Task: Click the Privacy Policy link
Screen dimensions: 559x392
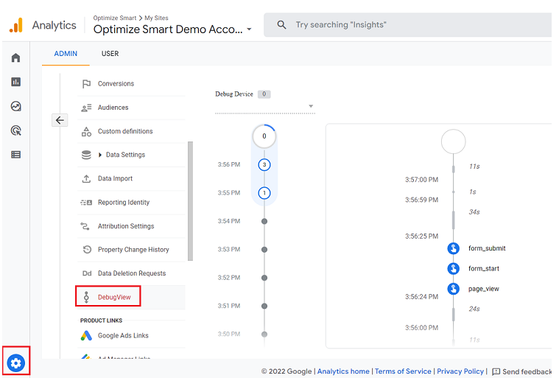Action: (x=460, y=371)
